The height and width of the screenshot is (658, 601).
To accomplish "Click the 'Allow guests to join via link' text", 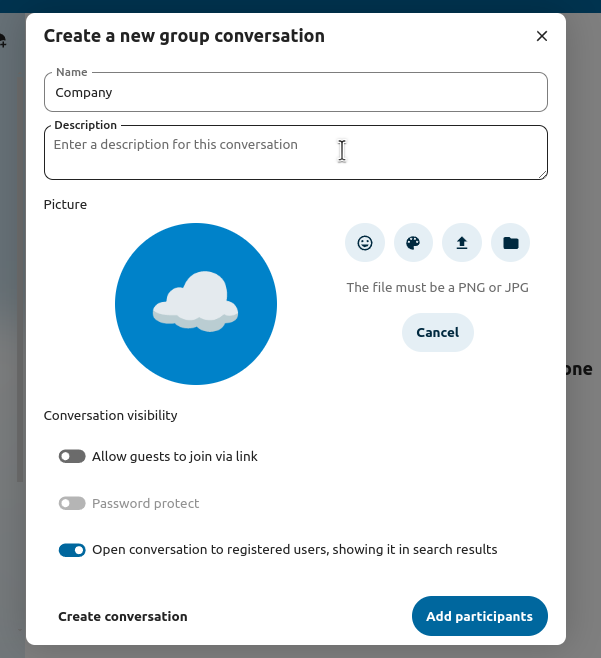I will click(x=175, y=457).
